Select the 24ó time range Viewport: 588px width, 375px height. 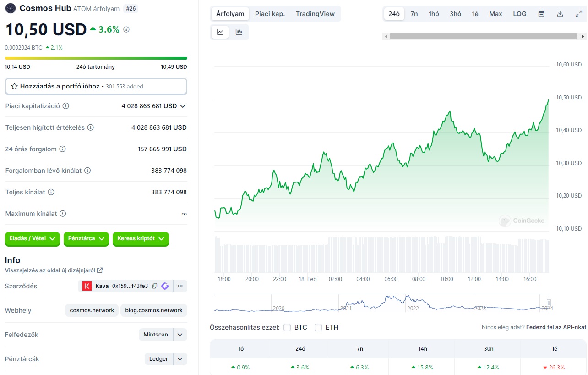coord(394,14)
